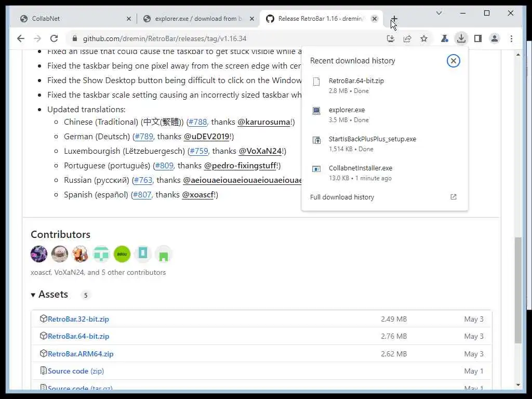This screenshot has height=399, width=532.
Task: Switch to the explorer.exe download tab
Action: (198, 19)
